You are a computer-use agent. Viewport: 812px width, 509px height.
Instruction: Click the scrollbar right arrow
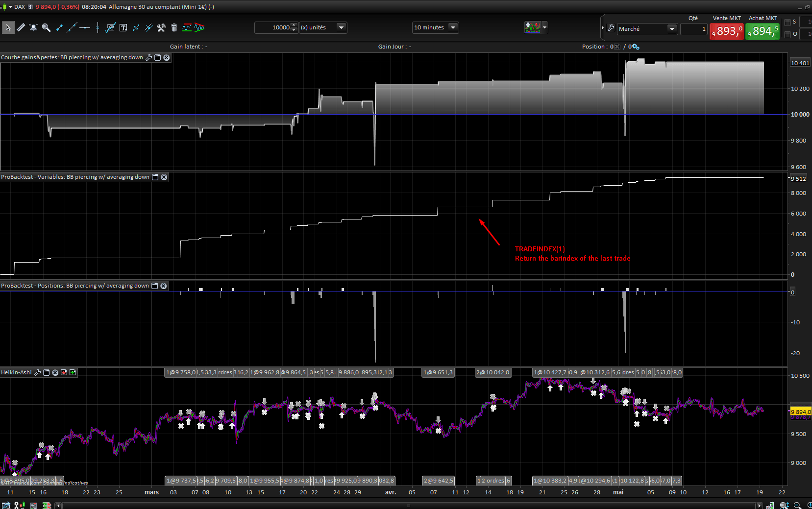point(759,506)
